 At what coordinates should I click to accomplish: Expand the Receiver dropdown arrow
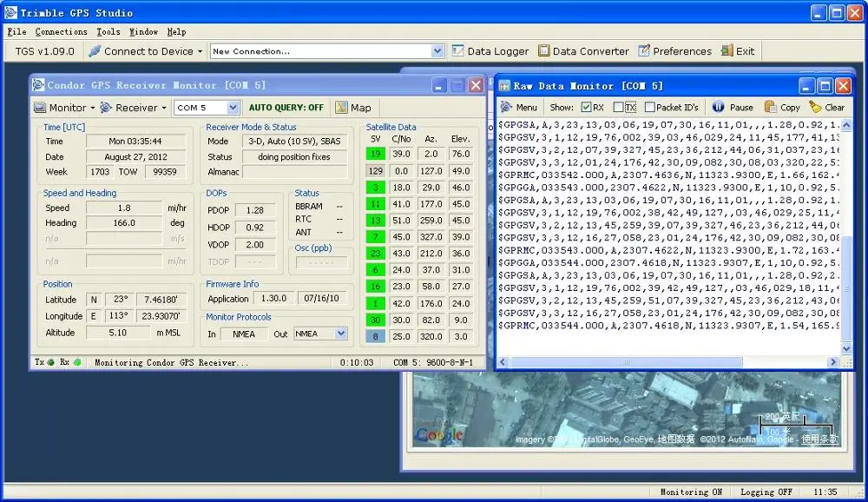point(164,108)
